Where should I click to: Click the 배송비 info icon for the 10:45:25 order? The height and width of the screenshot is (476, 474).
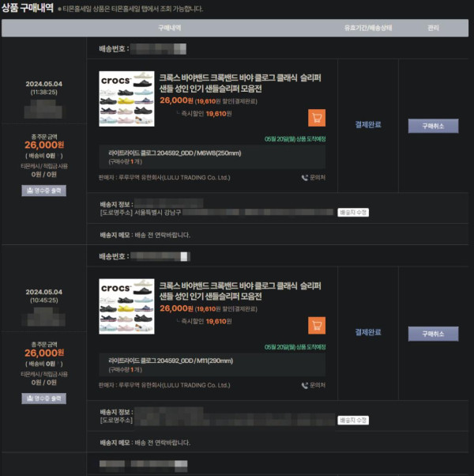click(60, 364)
